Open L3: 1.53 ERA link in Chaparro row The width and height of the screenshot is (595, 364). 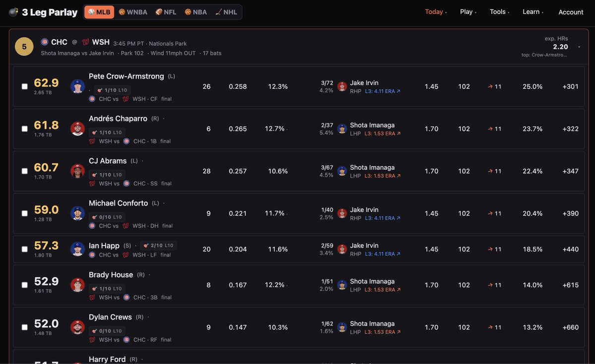coord(383,133)
